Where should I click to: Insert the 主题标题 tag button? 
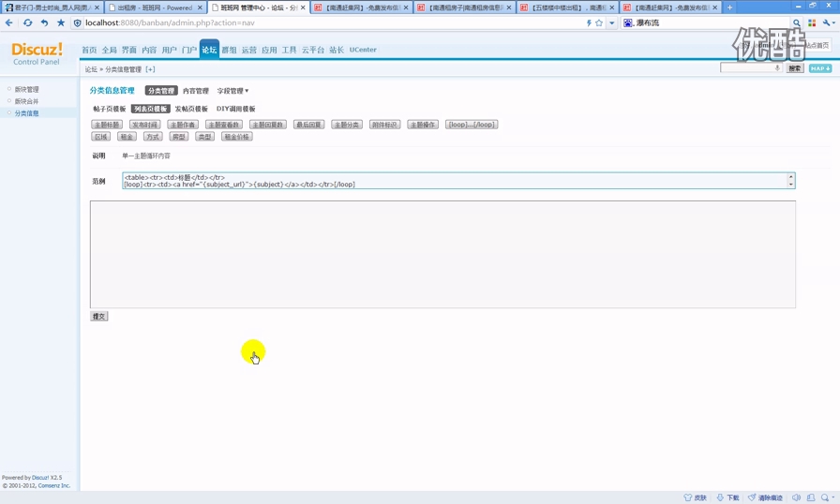point(106,125)
